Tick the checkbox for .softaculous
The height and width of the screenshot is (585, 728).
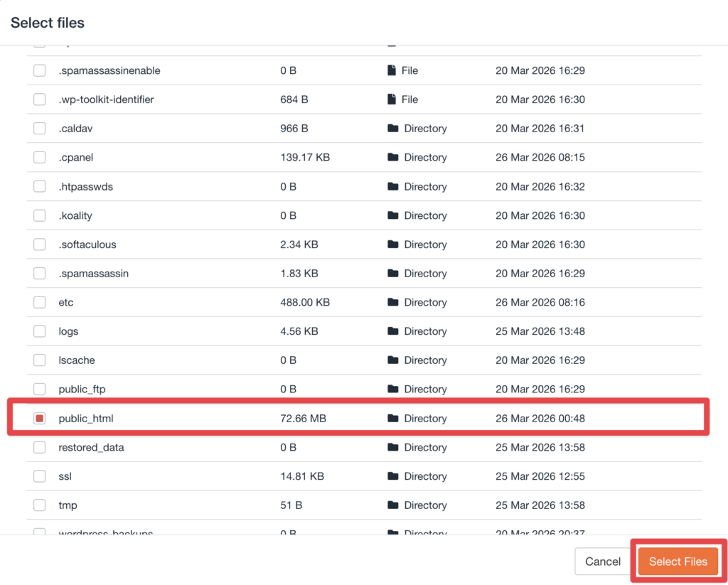point(40,245)
